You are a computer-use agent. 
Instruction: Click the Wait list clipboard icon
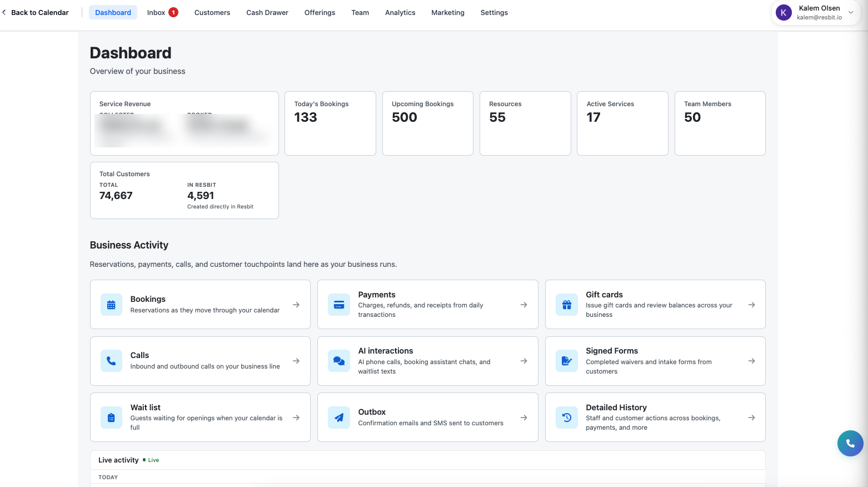point(111,418)
